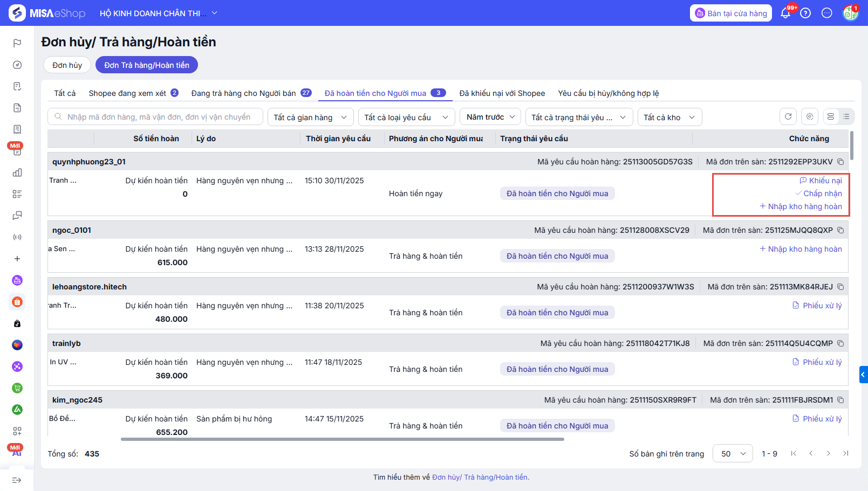Open the 'Năm trước' time period dropdown
This screenshot has width=868, height=491.
(490, 117)
